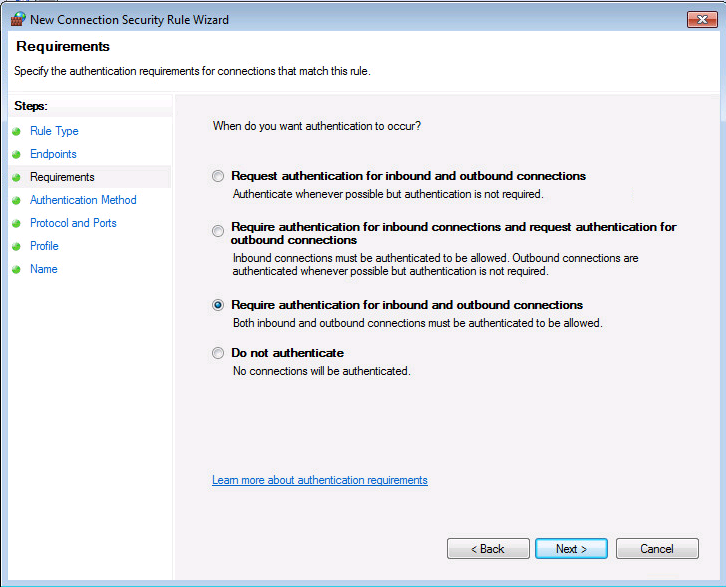Select Require inbound and request outbound authentication

218,231
